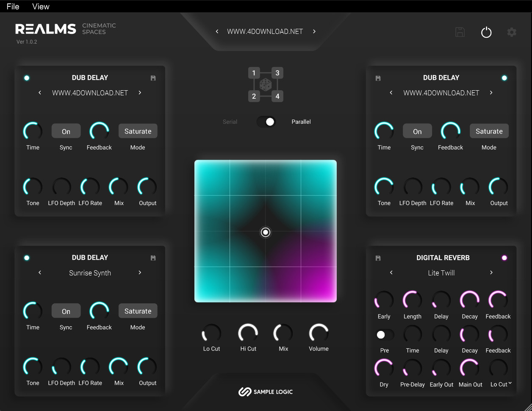Image resolution: width=532 pixels, height=411 pixels.
Task: Go to next preset after Lite Twill
Action: coord(491,273)
